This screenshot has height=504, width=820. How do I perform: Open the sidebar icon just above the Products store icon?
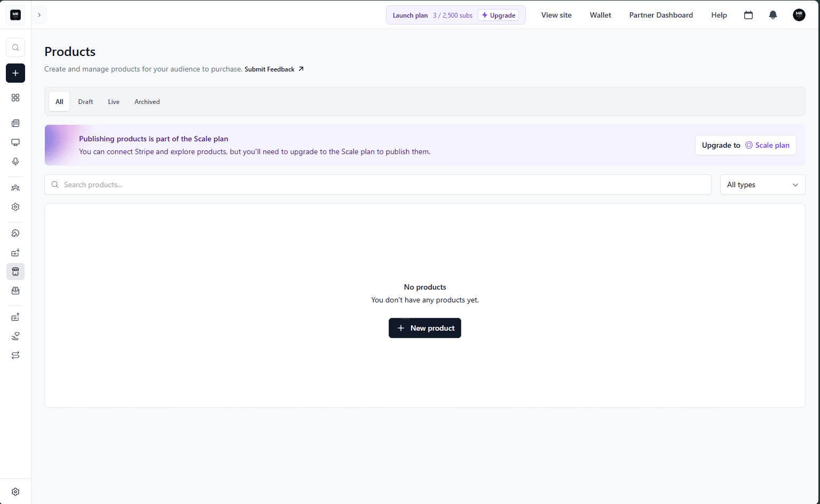click(15, 252)
